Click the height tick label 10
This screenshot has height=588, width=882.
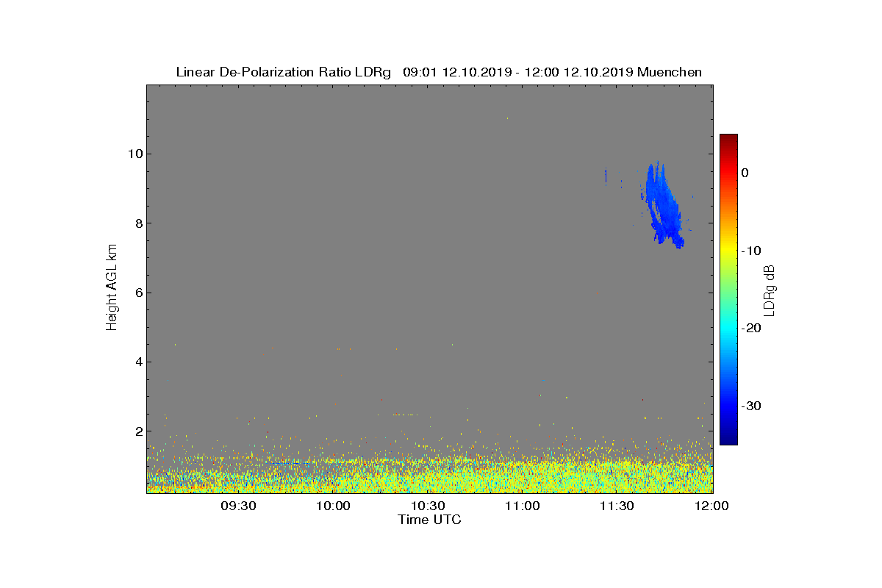[x=135, y=154]
